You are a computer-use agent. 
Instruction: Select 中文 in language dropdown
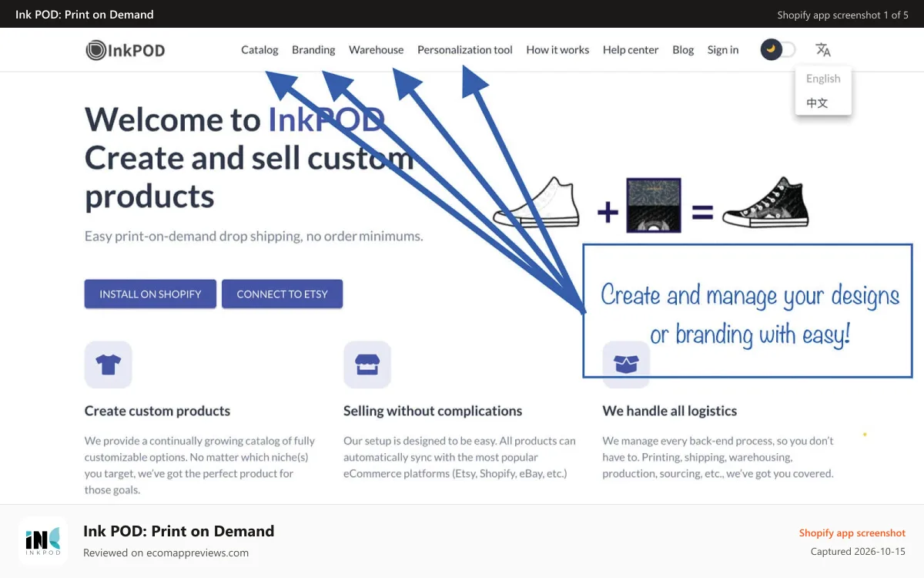[x=817, y=102]
